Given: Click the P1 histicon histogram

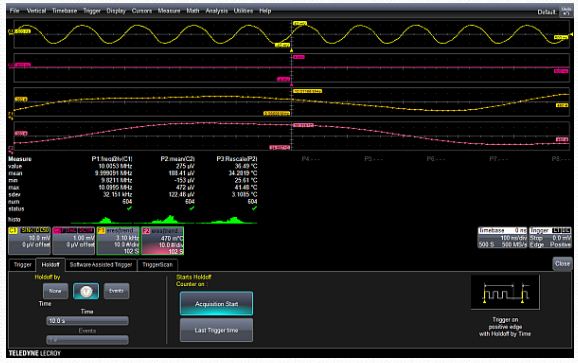Looking at the screenshot, I should click(x=101, y=220).
